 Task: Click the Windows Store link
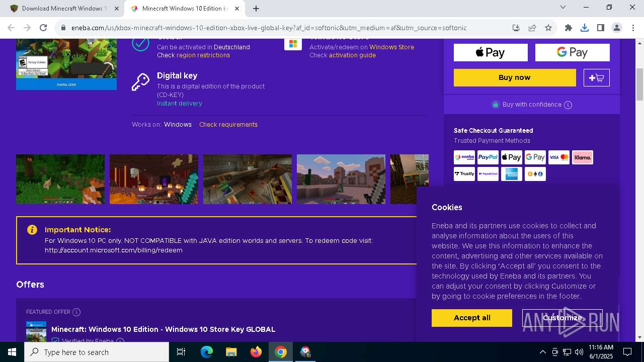pos(391,47)
